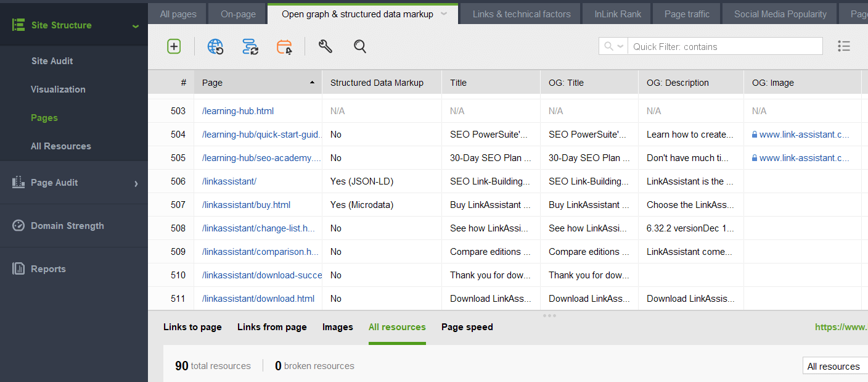868x382 pixels.
Task: Open the /learning-hub/seo-academy page link
Action: [x=261, y=158]
